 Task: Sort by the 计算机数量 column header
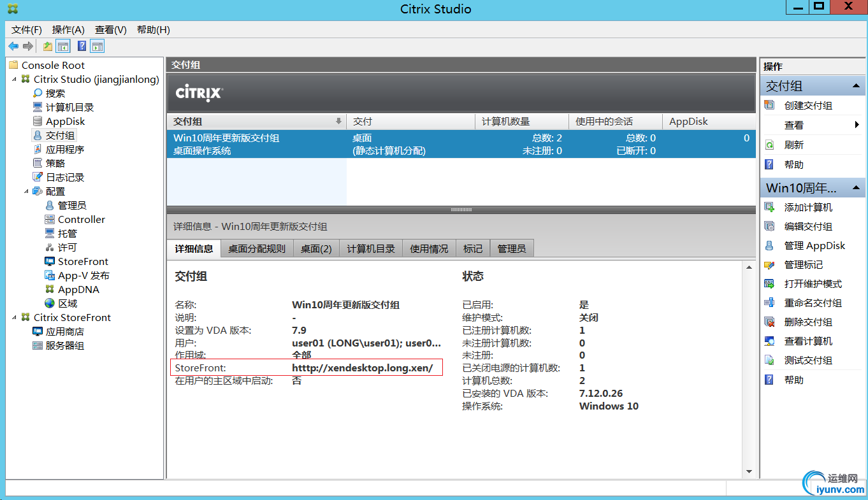coord(522,122)
